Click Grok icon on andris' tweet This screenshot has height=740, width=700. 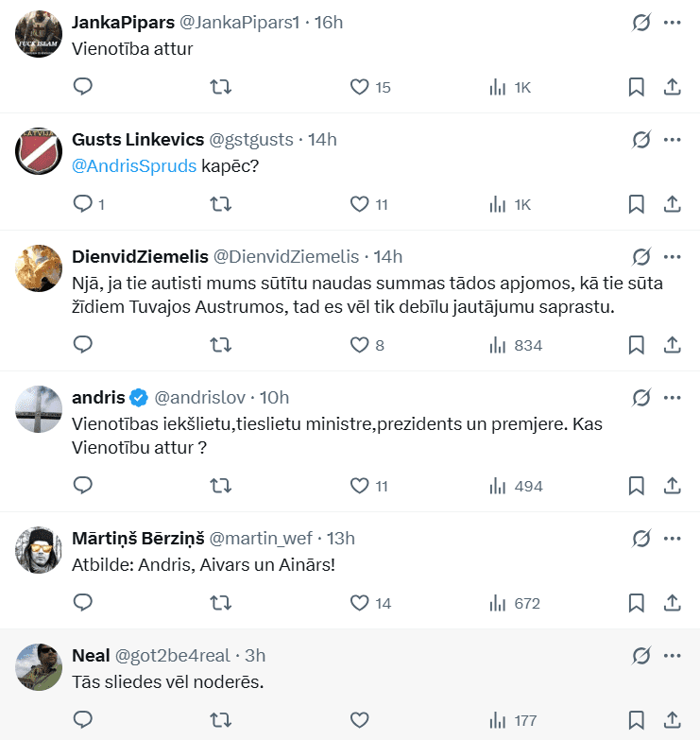pyautogui.click(x=641, y=397)
